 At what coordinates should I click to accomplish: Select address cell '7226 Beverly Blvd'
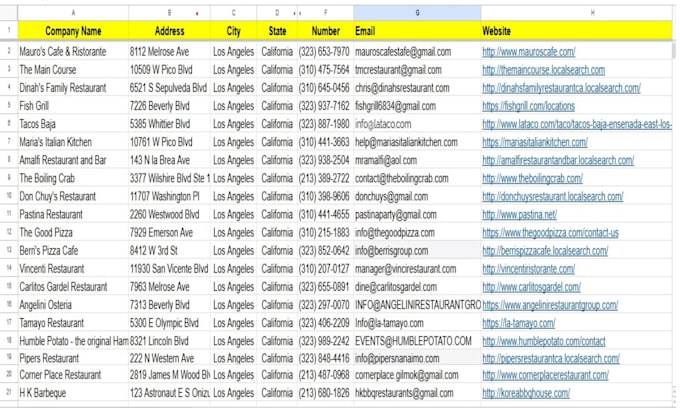[x=169, y=106]
